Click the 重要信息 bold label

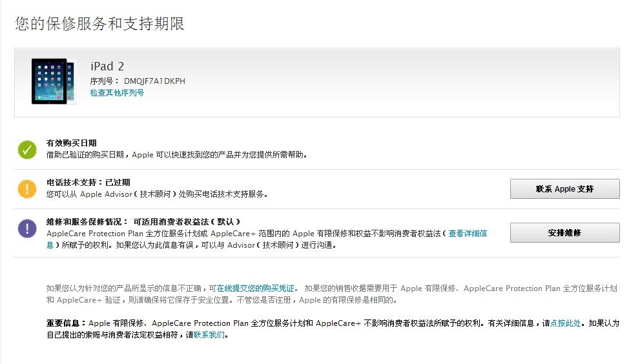[x=66, y=323]
